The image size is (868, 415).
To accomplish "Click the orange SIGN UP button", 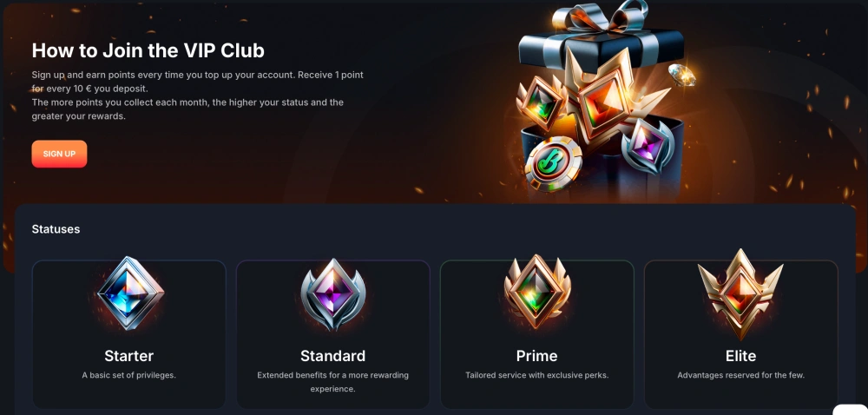I will (x=59, y=154).
